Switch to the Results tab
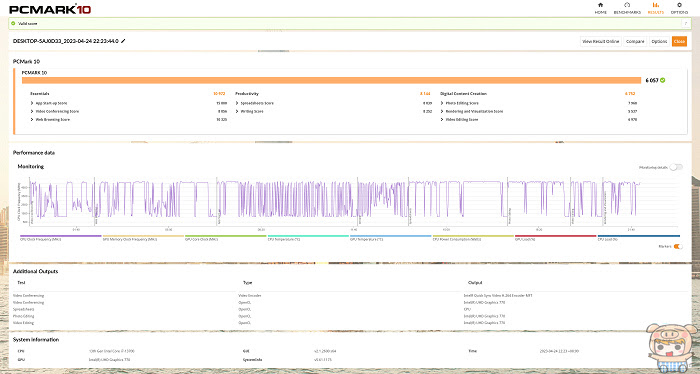This screenshot has width=700, height=374. pos(655,8)
